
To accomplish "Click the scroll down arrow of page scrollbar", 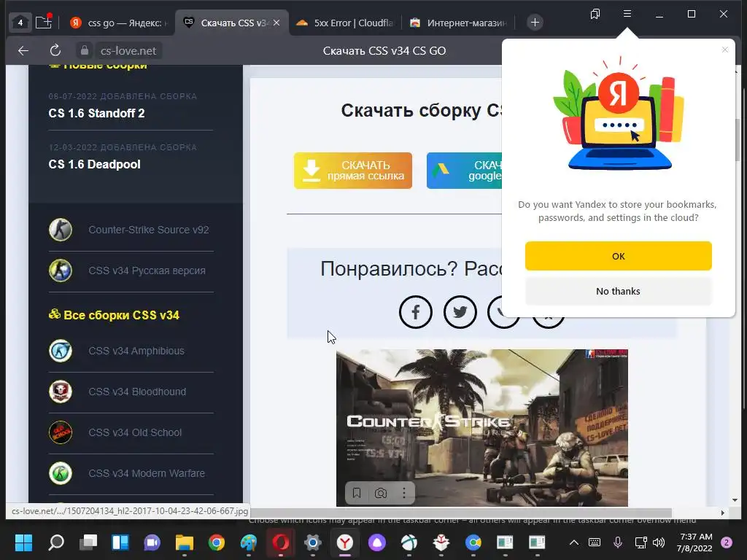I will pos(735,500).
